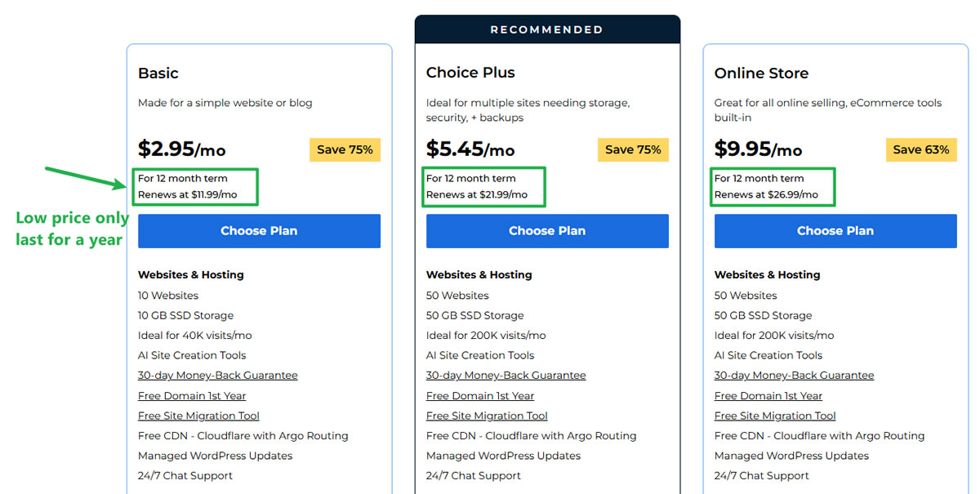Screen dimensions: 980x494
Task: Open Free Site Migration Tool in Basic
Action: (198, 416)
